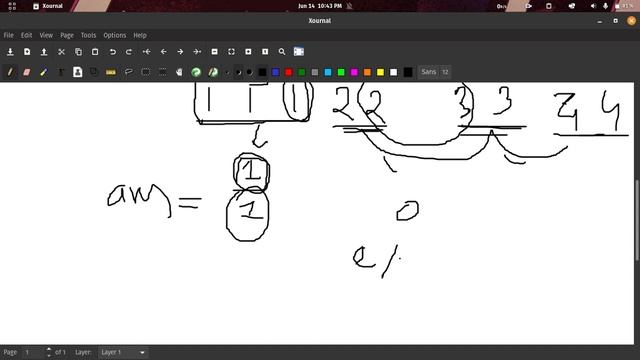Copy selection with the Copy icon
Screen dimensions: 640x360
tap(78, 52)
